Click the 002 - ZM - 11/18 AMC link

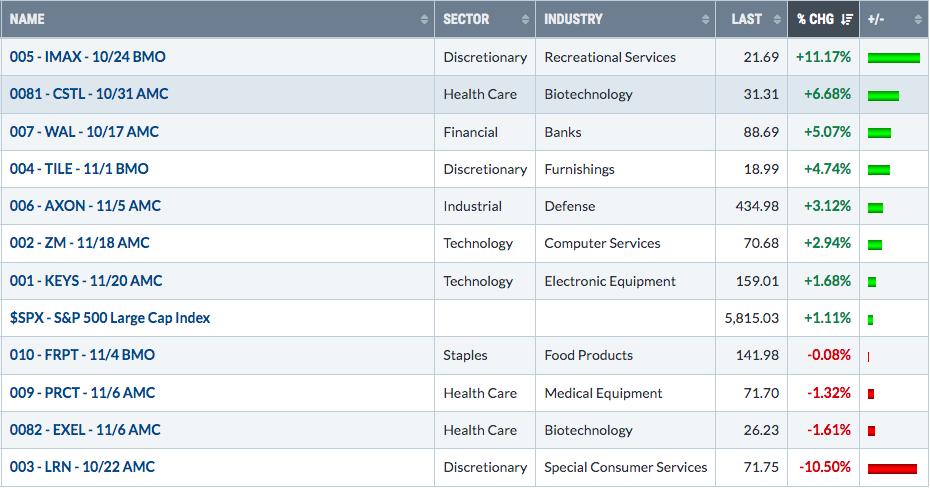tap(79, 243)
